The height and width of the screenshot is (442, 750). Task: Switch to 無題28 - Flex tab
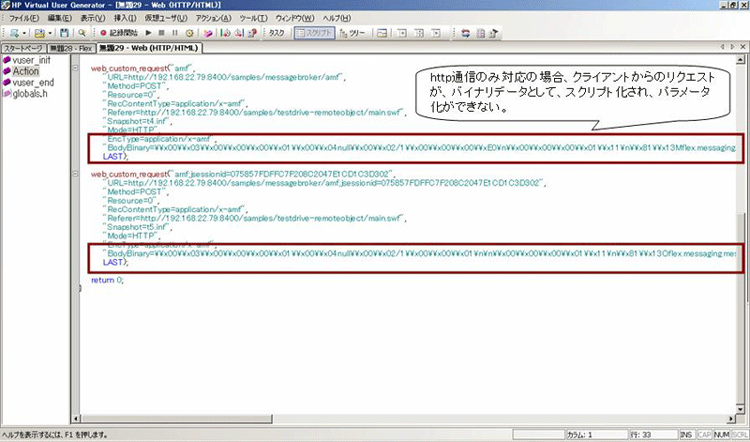[x=71, y=48]
